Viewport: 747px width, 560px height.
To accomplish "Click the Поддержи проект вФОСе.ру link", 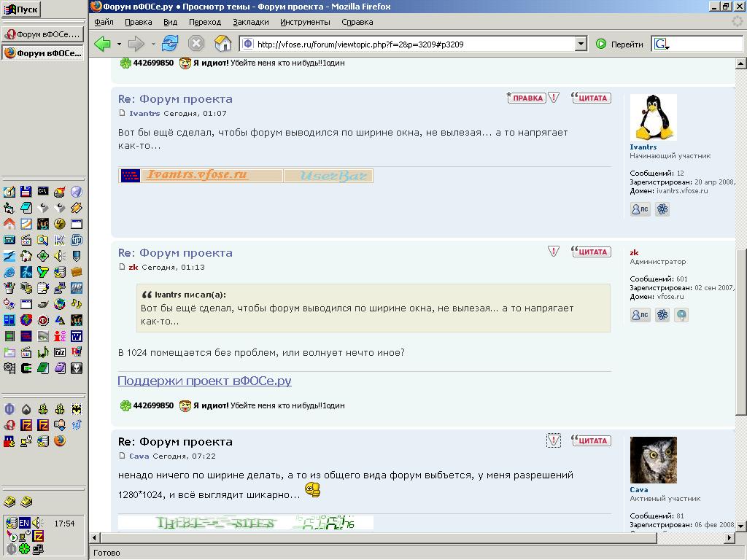I will pos(204,381).
